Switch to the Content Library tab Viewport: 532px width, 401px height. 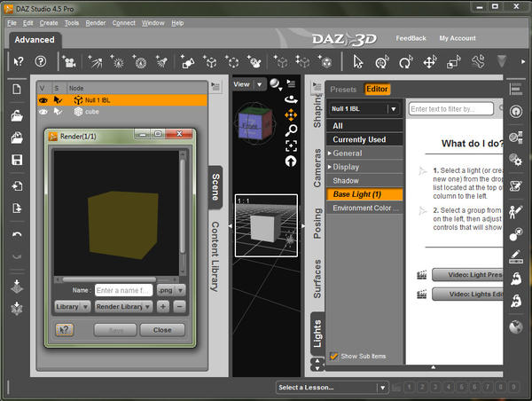215,256
